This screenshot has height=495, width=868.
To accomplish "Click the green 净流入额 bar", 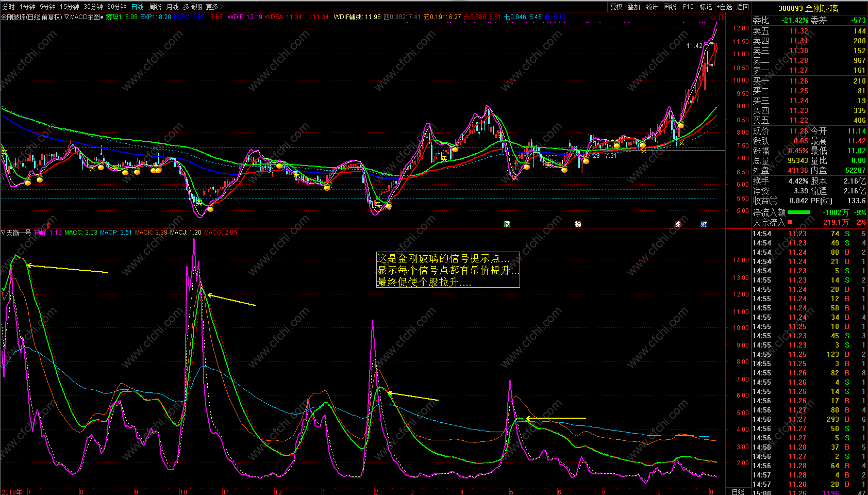I will click(x=799, y=212).
